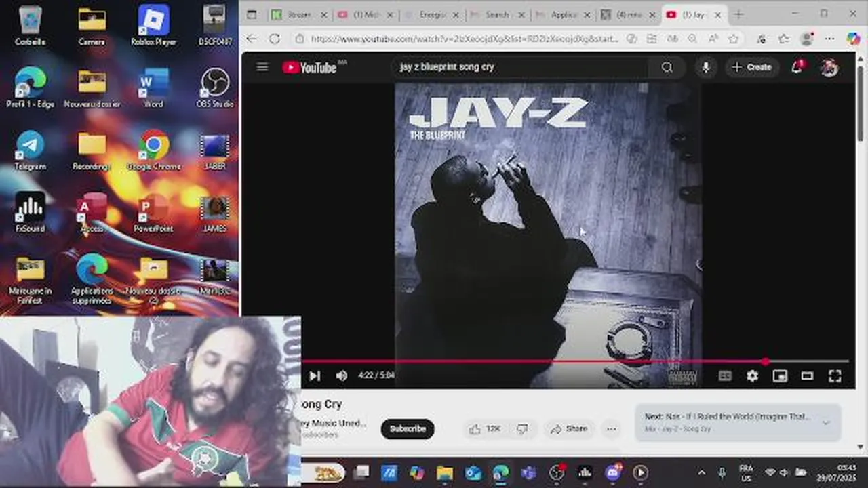Switch to the Applica tab
This screenshot has height=488, width=868.
click(x=563, y=14)
